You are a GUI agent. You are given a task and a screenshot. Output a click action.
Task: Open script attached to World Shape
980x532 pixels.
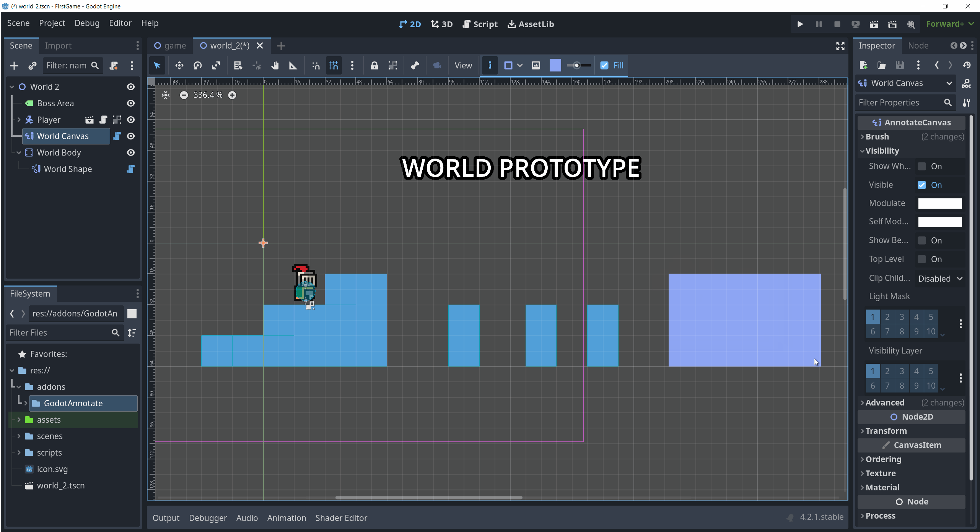[130, 169]
